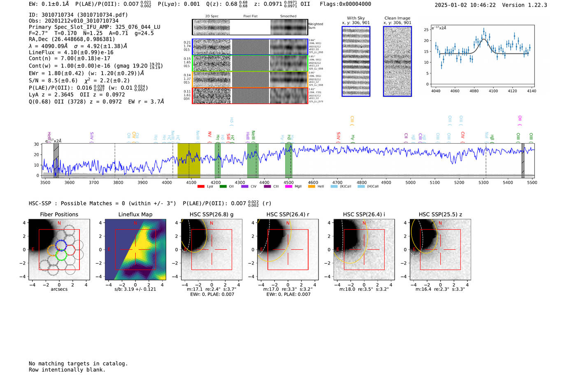Select the HSC SSP(26.8) g image
The height and width of the screenshot is (392, 576).
tap(211, 250)
